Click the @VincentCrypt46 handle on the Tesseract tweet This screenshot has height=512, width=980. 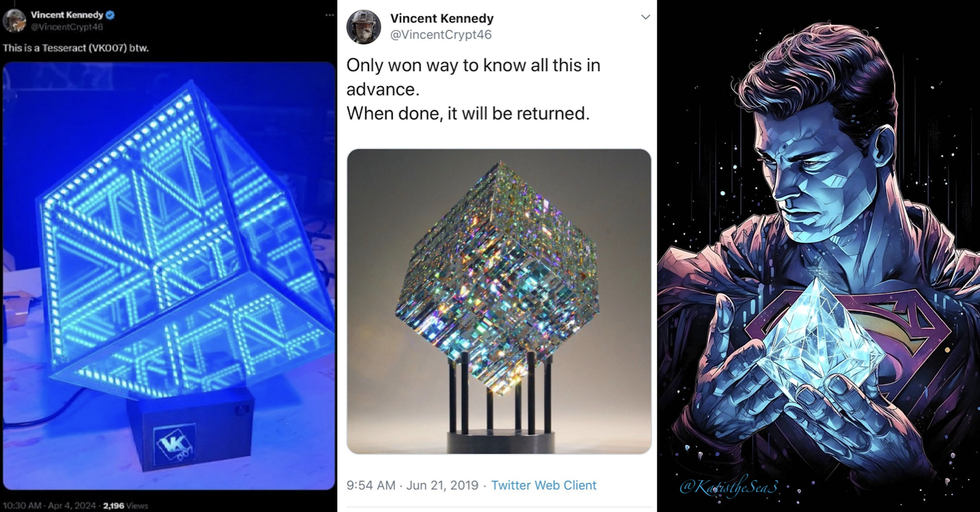(x=67, y=27)
